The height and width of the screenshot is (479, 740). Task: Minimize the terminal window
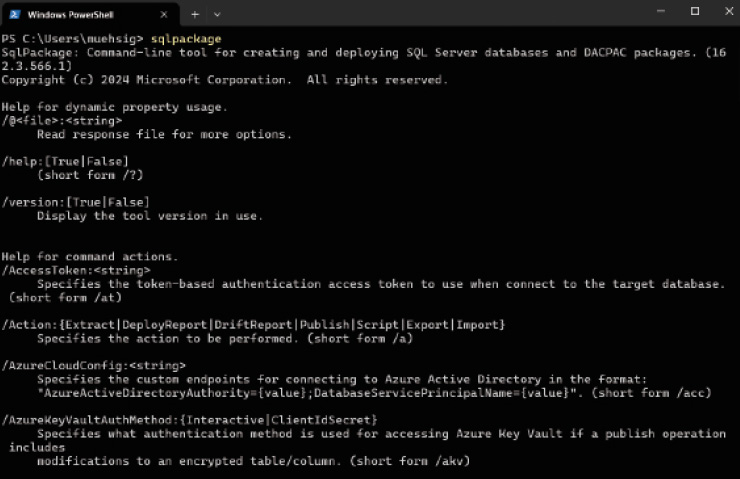(x=661, y=11)
